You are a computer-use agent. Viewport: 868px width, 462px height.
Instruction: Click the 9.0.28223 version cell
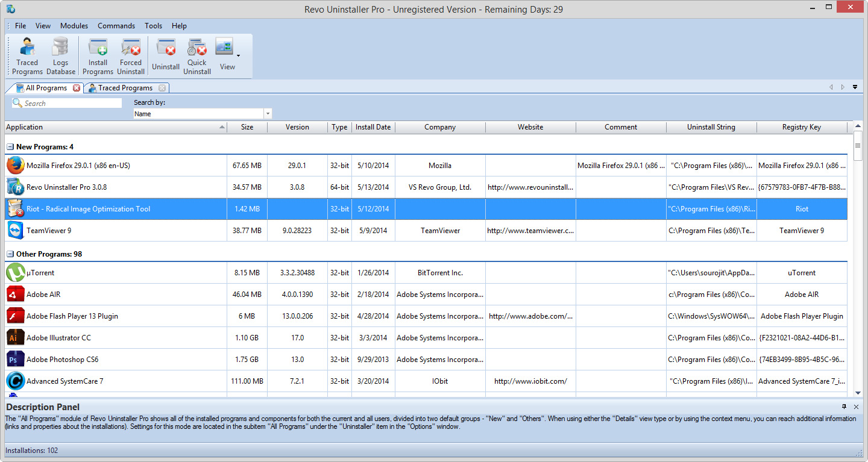click(x=297, y=230)
